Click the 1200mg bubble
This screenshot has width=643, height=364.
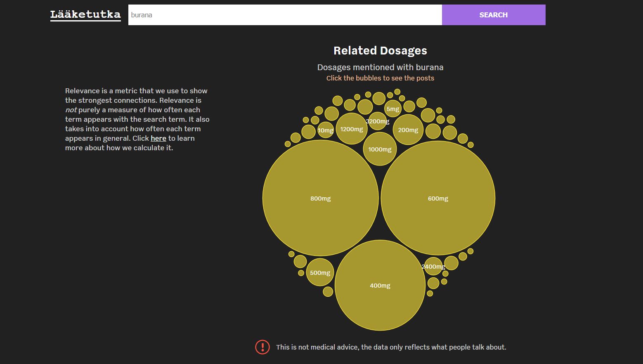[351, 129]
